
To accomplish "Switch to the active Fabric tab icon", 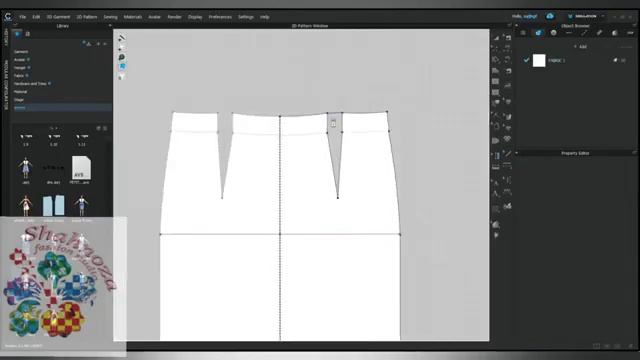I will point(538,33).
